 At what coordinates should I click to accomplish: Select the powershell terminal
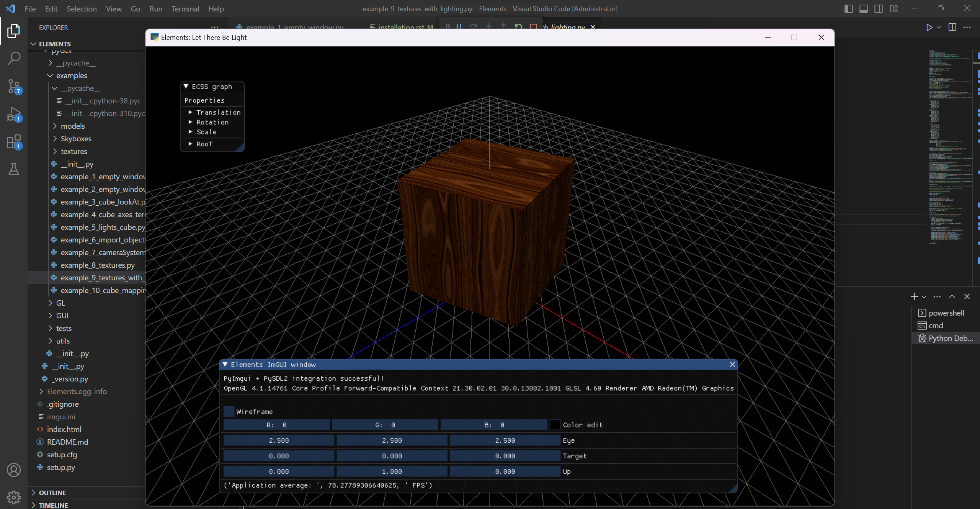[x=946, y=313]
